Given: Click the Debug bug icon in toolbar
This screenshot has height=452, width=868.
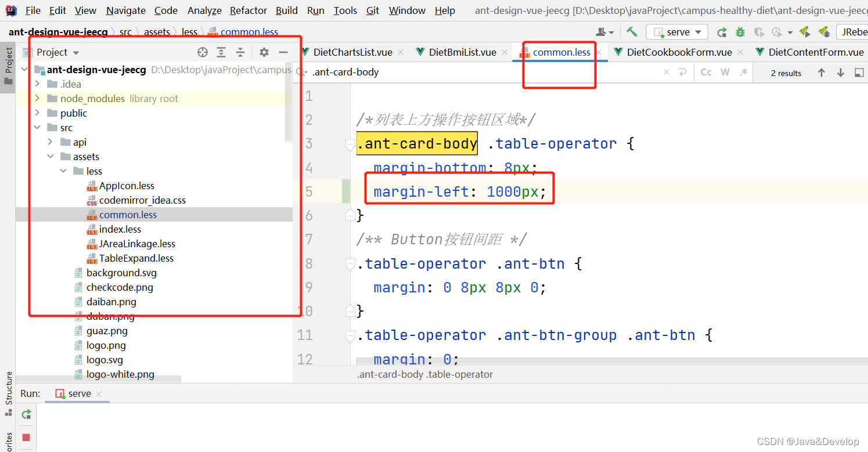Looking at the screenshot, I should tap(740, 32).
